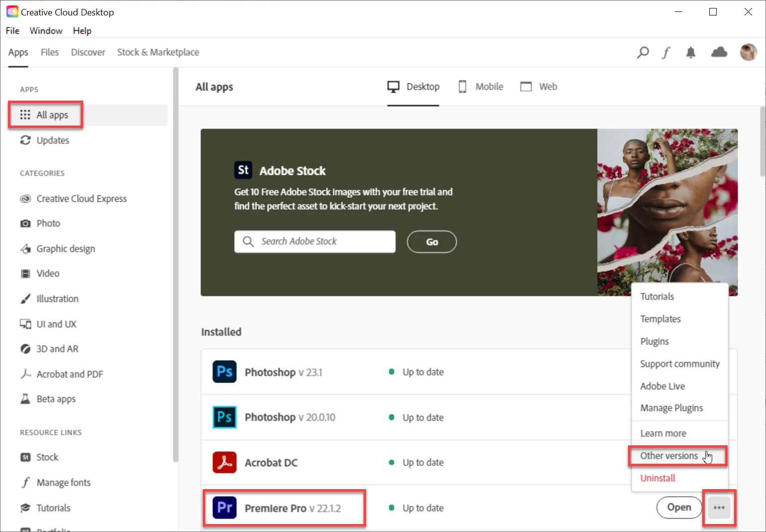This screenshot has height=532, width=766.
Task: Select the Video category
Action: coord(39,273)
